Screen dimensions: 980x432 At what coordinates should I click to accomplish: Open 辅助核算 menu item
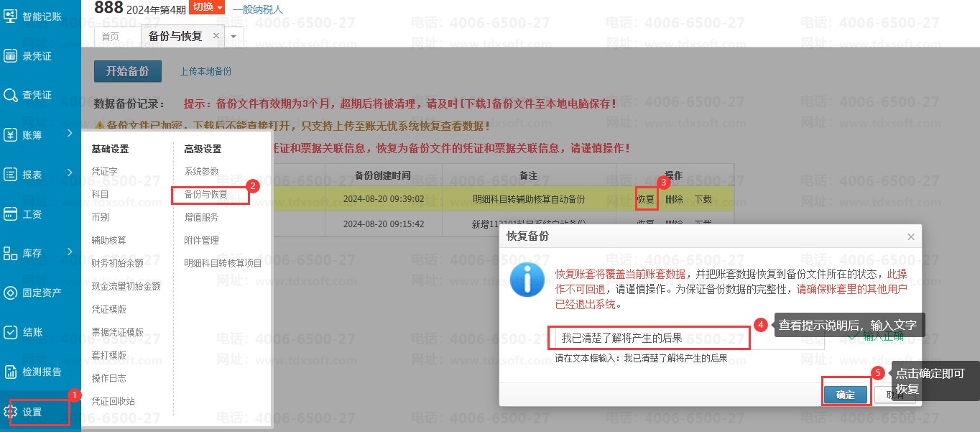(108, 240)
